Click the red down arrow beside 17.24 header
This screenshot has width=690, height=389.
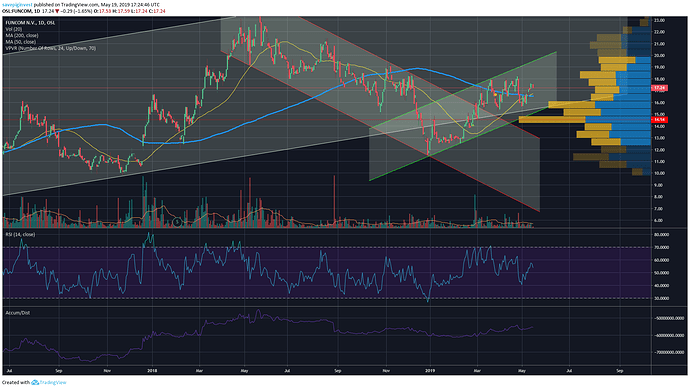57,11
